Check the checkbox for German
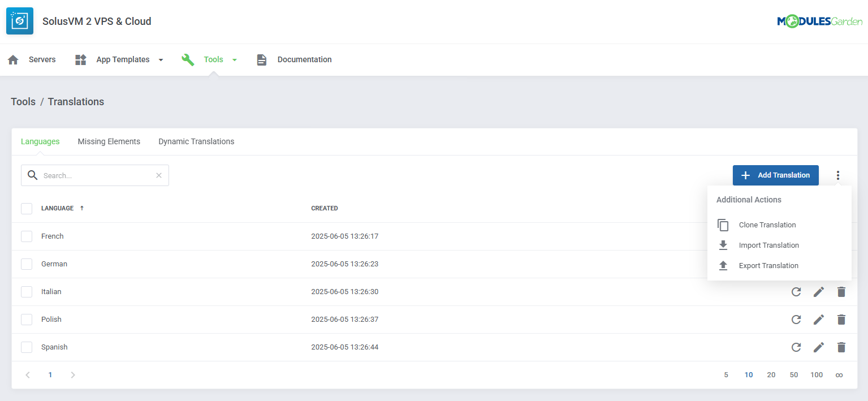868x401 pixels. coord(26,264)
